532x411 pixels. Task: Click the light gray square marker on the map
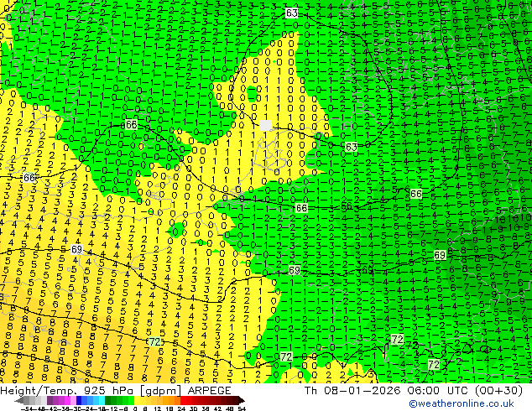(265, 125)
